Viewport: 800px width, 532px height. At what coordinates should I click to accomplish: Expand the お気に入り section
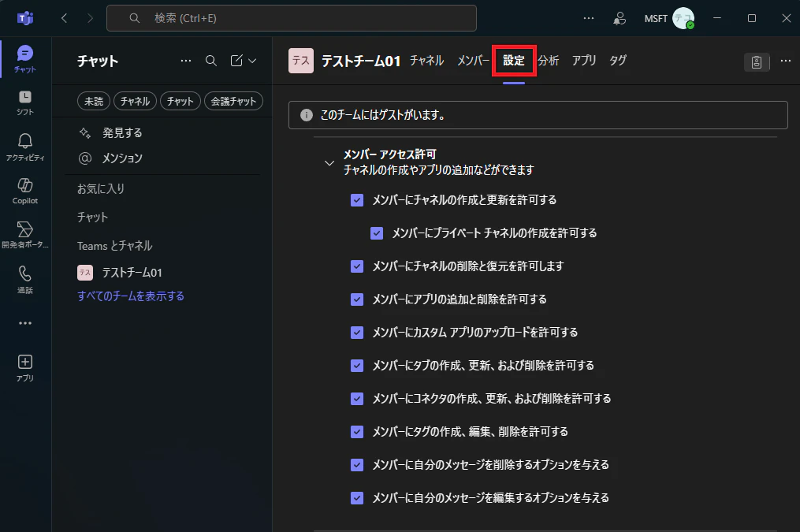[101, 188]
